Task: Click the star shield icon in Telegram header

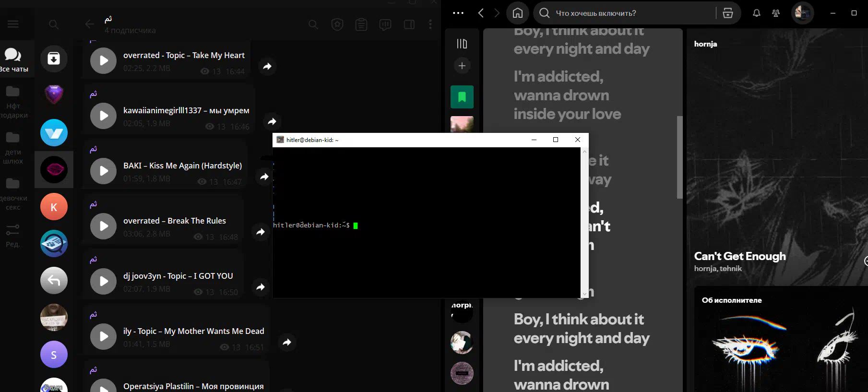Action: click(337, 24)
